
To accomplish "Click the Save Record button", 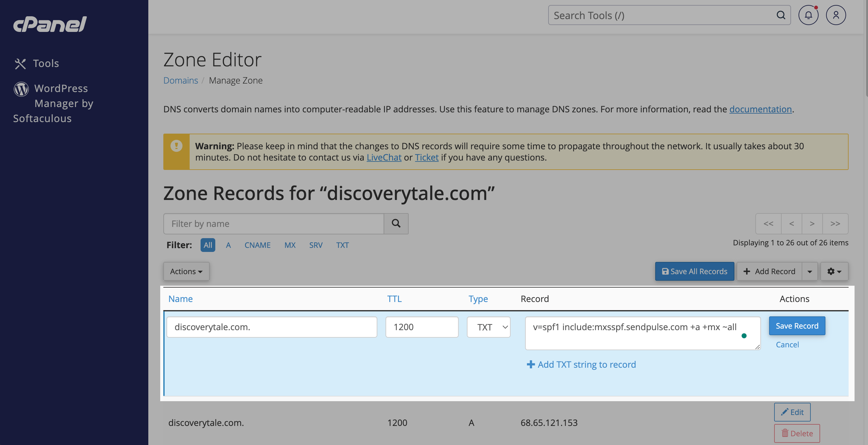I will coord(797,326).
